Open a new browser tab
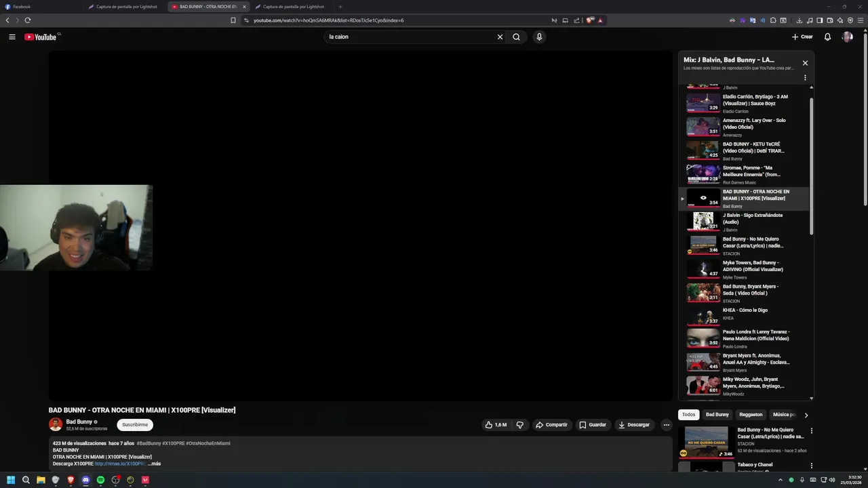 tap(340, 7)
